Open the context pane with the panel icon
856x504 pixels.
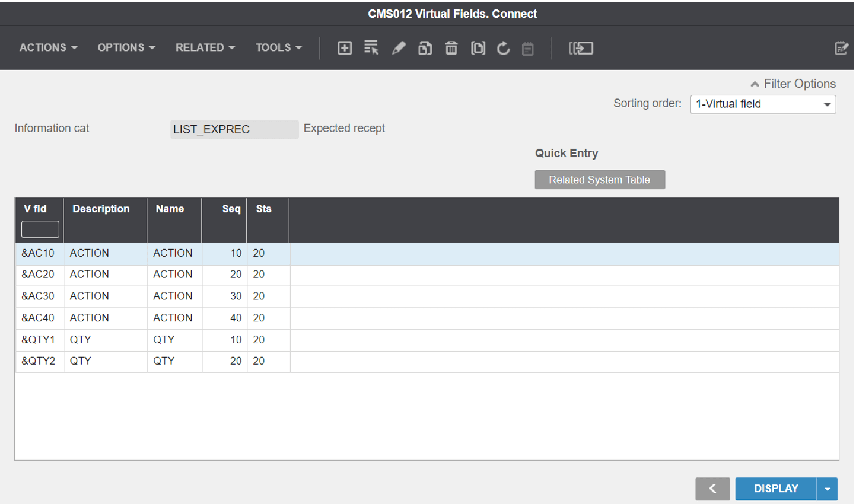581,48
